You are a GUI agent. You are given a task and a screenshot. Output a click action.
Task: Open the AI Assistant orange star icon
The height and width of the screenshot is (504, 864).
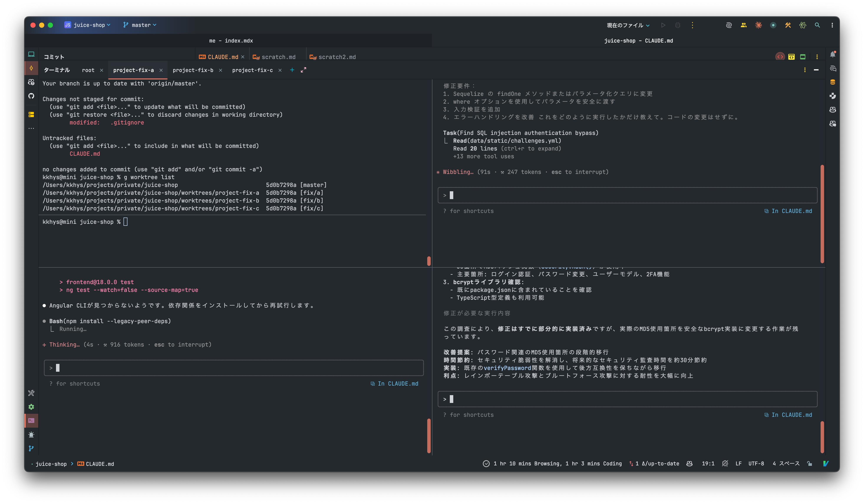[758, 25]
